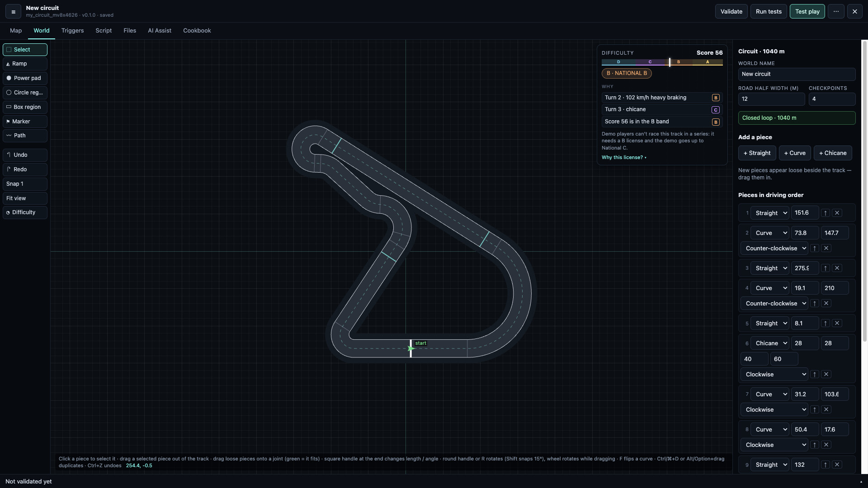Switch to the Triggers tab
Image resolution: width=868 pixels, height=488 pixels.
pos(72,31)
